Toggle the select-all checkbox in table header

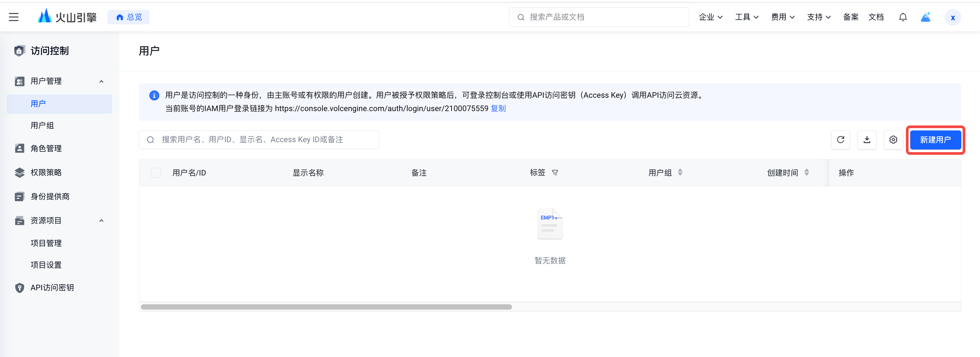[156, 172]
